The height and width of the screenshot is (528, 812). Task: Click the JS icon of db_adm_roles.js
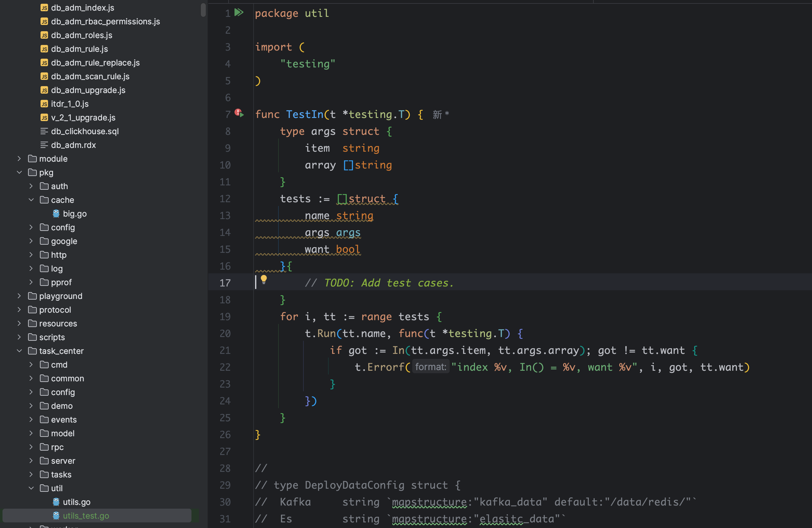(44, 35)
